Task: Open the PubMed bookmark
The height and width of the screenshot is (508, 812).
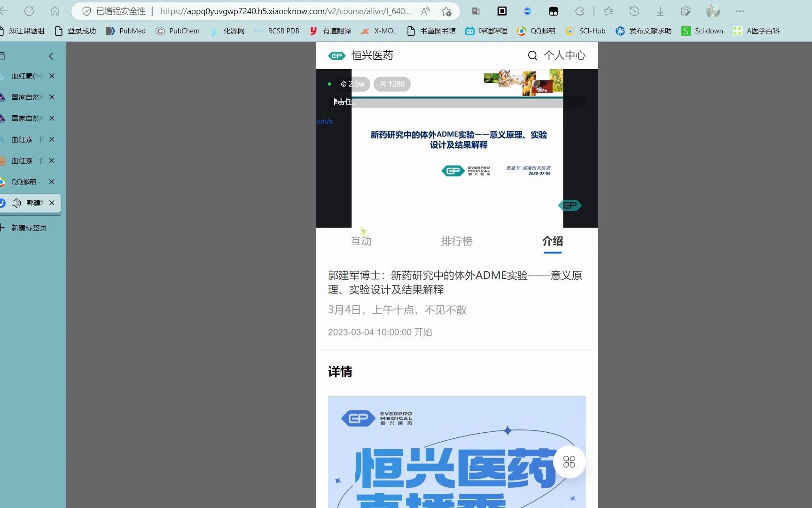Action: 125,31
